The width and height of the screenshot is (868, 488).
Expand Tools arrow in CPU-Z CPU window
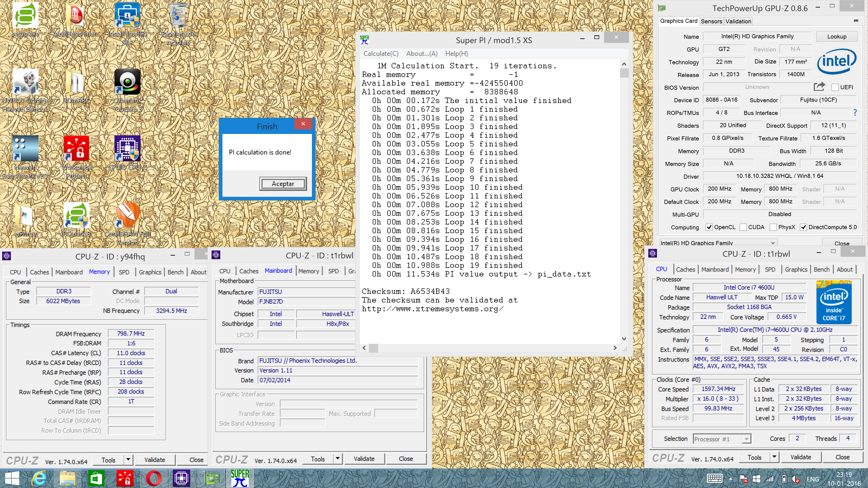pos(774,457)
